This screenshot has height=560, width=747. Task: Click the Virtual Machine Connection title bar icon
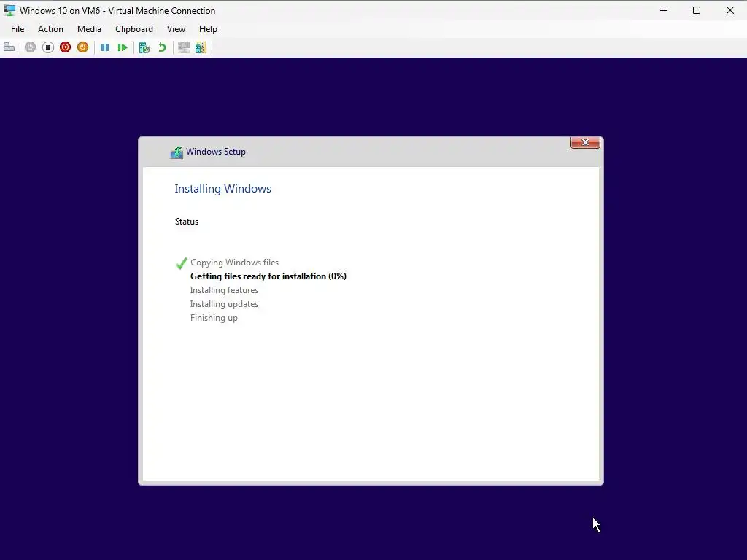[9, 10]
